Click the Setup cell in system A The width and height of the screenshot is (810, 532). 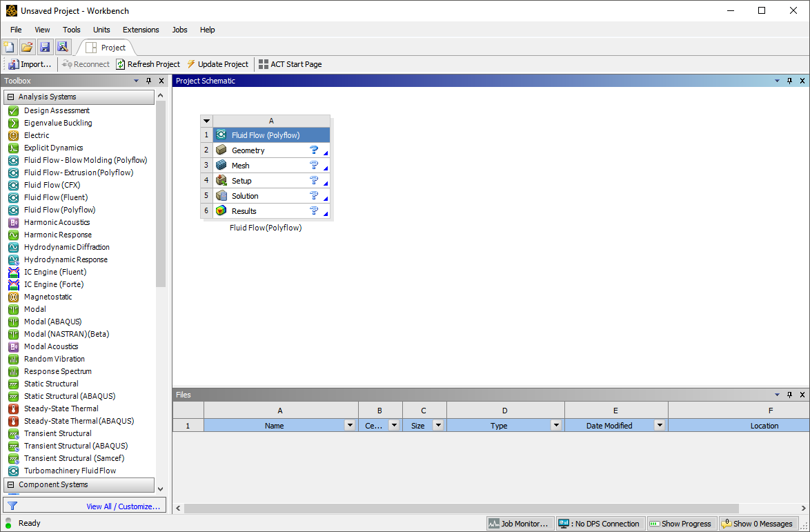[x=271, y=181]
